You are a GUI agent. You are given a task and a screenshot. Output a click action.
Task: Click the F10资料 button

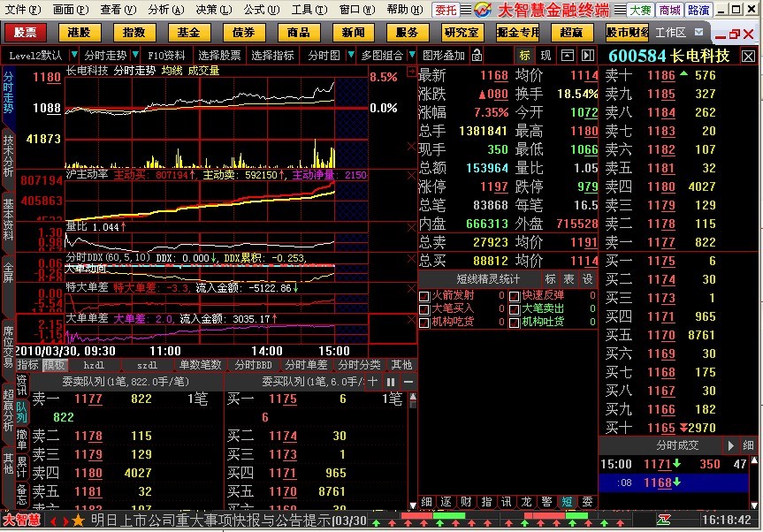[166, 56]
